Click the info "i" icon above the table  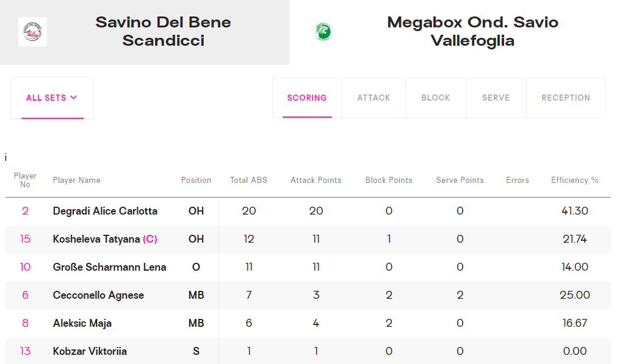point(5,158)
